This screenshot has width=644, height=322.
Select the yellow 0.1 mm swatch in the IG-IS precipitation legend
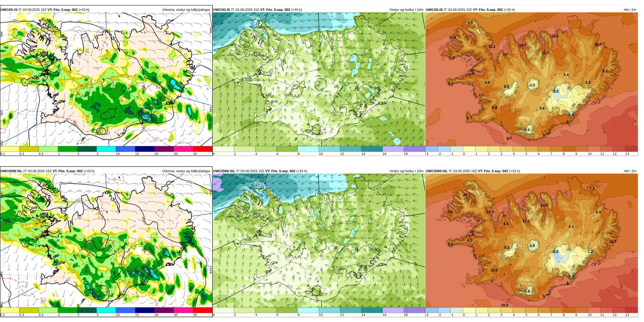click(x=10, y=149)
